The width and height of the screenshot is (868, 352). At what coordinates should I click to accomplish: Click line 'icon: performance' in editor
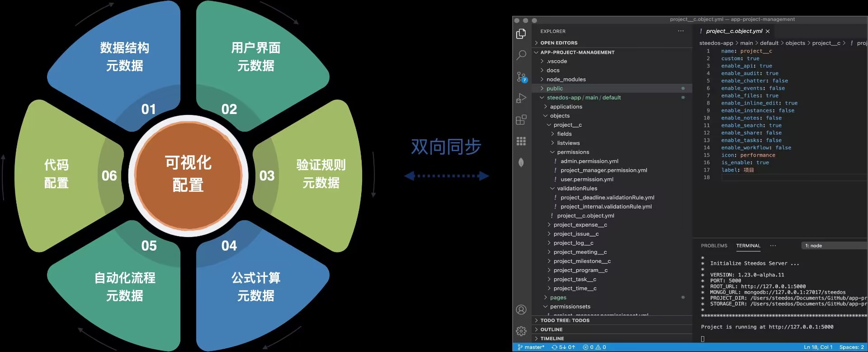pos(748,155)
